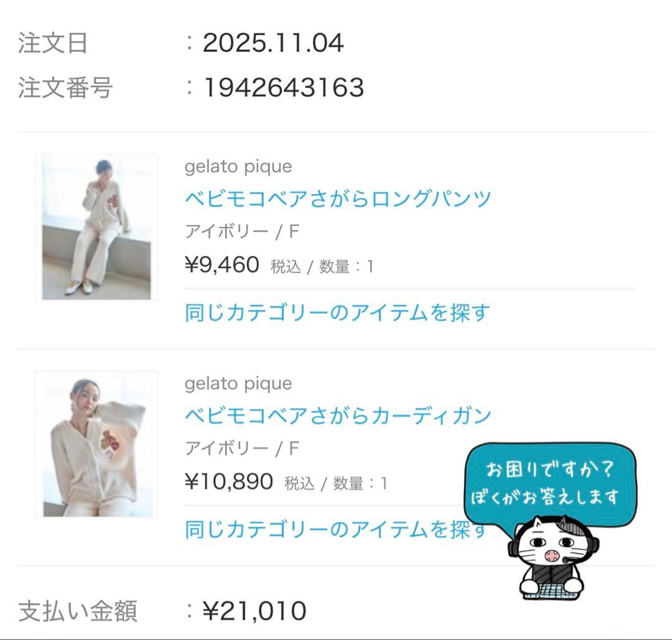Open ベビモコベアさがらカーディガン product link
Screen dimensions: 672x640
click(x=338, y=415)
